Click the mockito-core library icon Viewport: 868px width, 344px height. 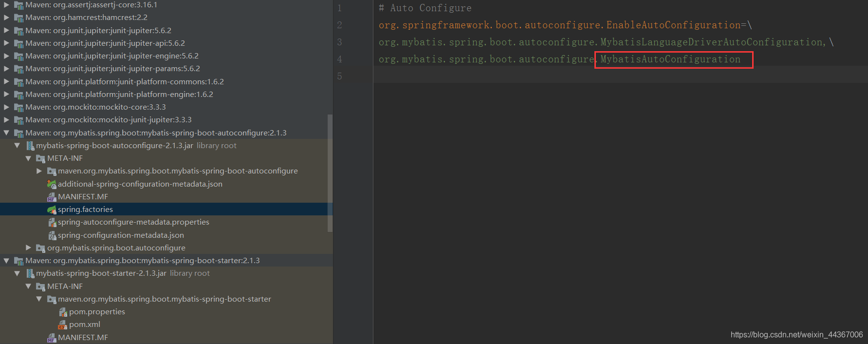(19, 107)
